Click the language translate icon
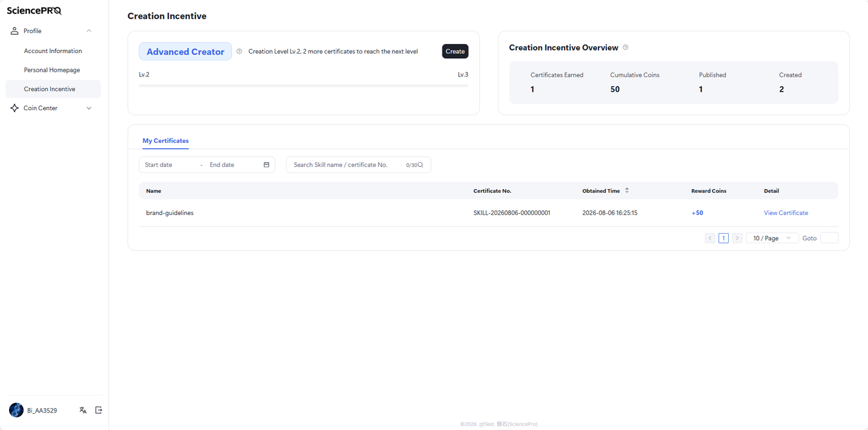Viewport: 868px width, 430px height. click(83, 410)
